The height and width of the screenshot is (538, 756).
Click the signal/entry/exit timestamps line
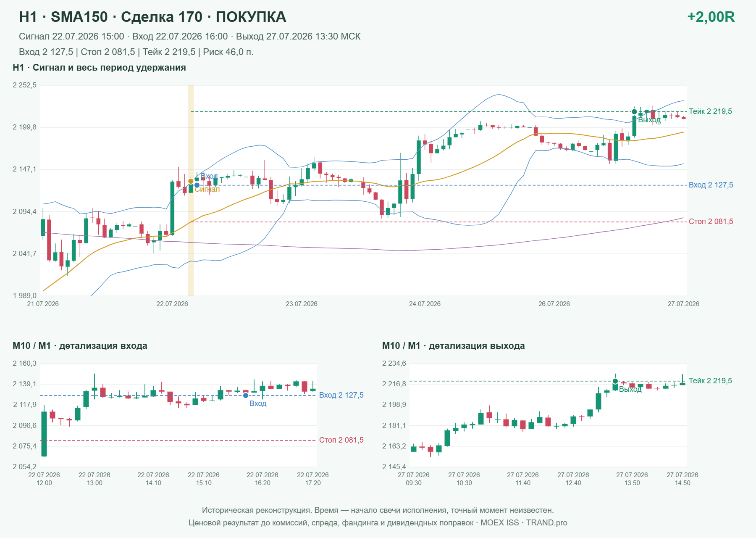(x=189, y=37)
